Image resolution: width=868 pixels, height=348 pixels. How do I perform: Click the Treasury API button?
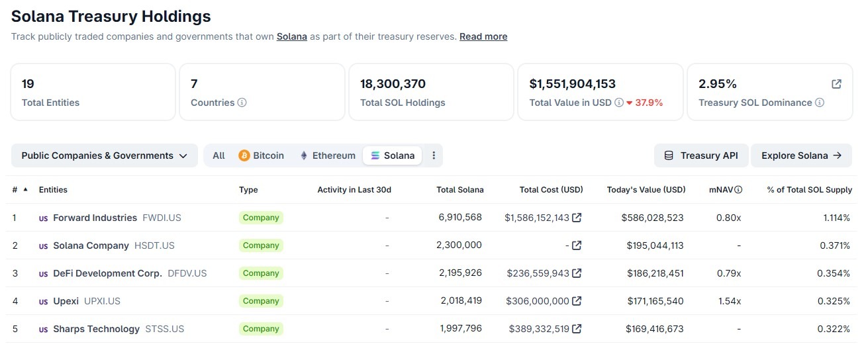pyautogui.click(x=700, y=155)
